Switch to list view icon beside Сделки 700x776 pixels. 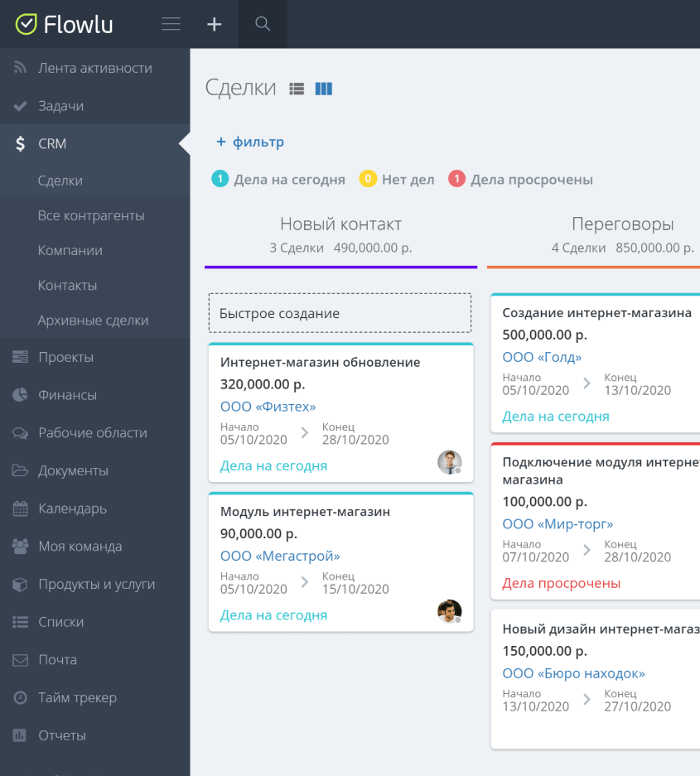tap(297, 89)
